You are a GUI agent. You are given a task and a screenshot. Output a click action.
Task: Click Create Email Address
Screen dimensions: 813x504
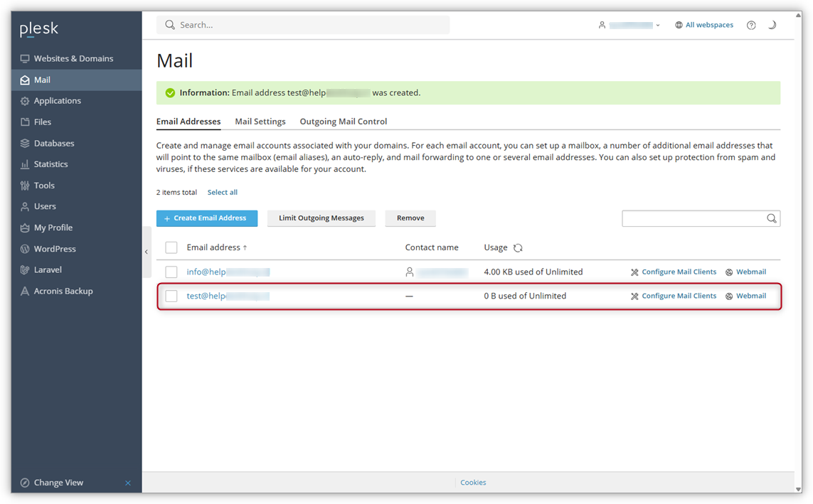(x=207, y=218)
